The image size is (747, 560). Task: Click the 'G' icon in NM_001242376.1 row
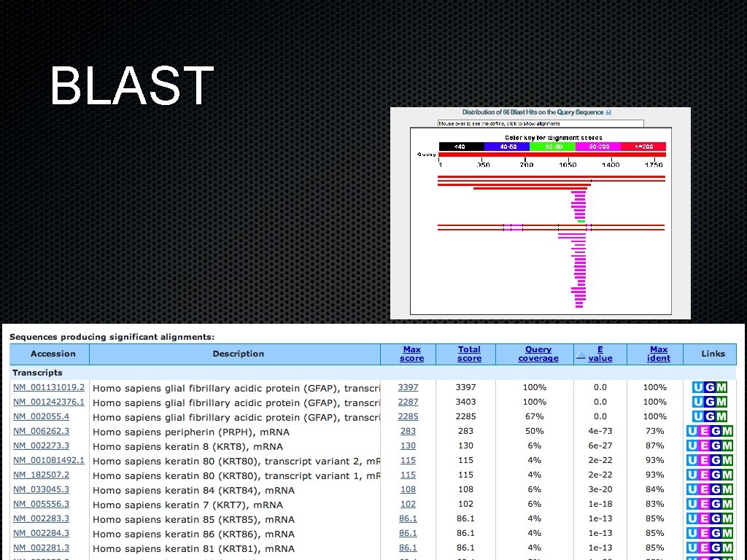(x=710, y=402)
